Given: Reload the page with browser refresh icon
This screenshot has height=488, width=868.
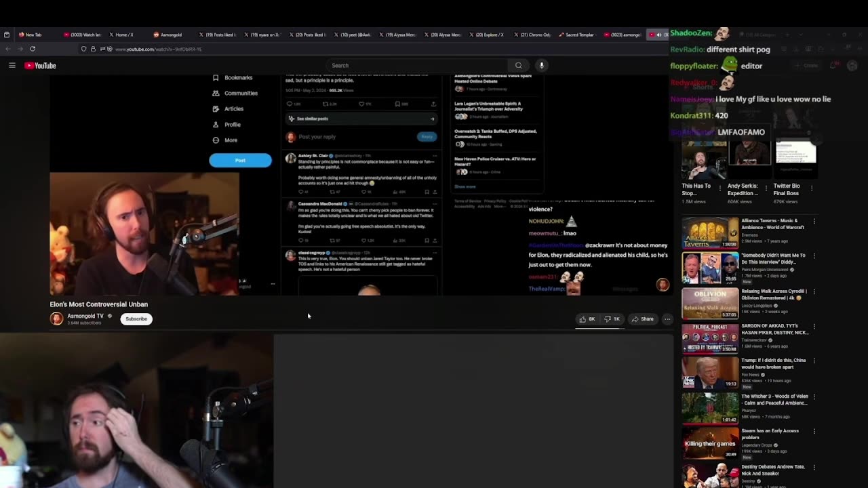Looking at the screenshot, I should pos(33,49).
